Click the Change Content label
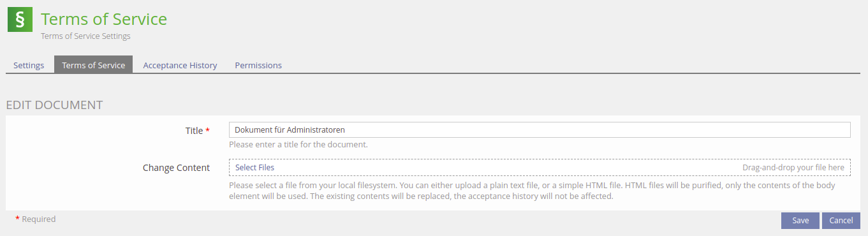The height and width of the screenshot is (236, 868). click(176, 168)
